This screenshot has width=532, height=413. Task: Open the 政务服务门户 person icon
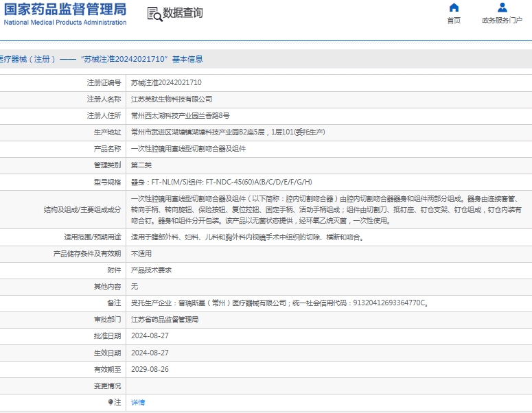(x=502, y=8)
